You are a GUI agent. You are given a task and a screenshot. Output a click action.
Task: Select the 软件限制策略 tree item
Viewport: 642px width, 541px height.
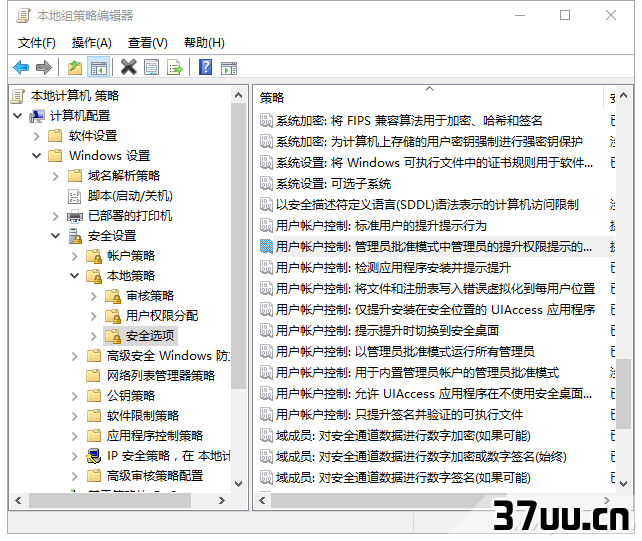pos(143,416)
